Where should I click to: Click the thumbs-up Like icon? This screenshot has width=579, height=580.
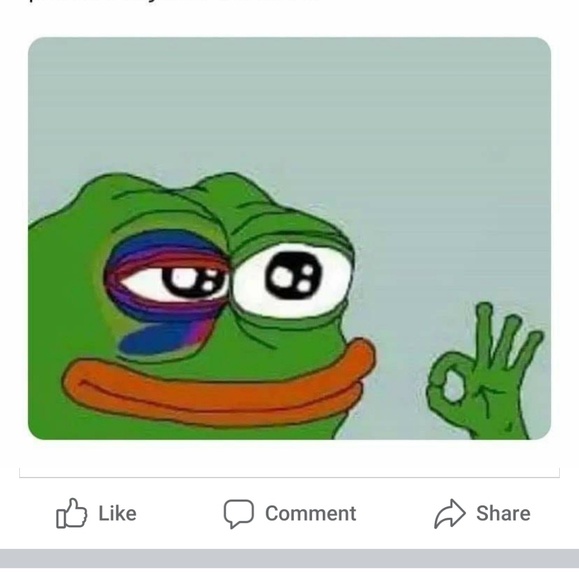(x=71, y=513)
